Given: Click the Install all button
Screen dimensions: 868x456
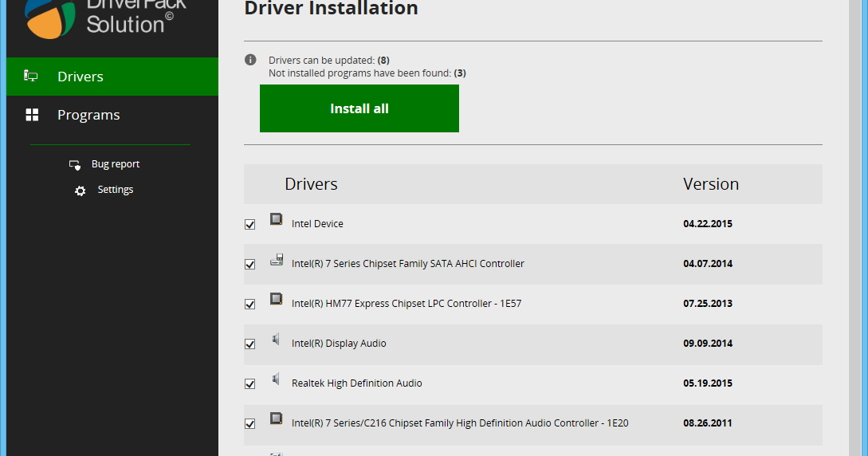Looking at the screenshot, I should click(x=359, y=108).
